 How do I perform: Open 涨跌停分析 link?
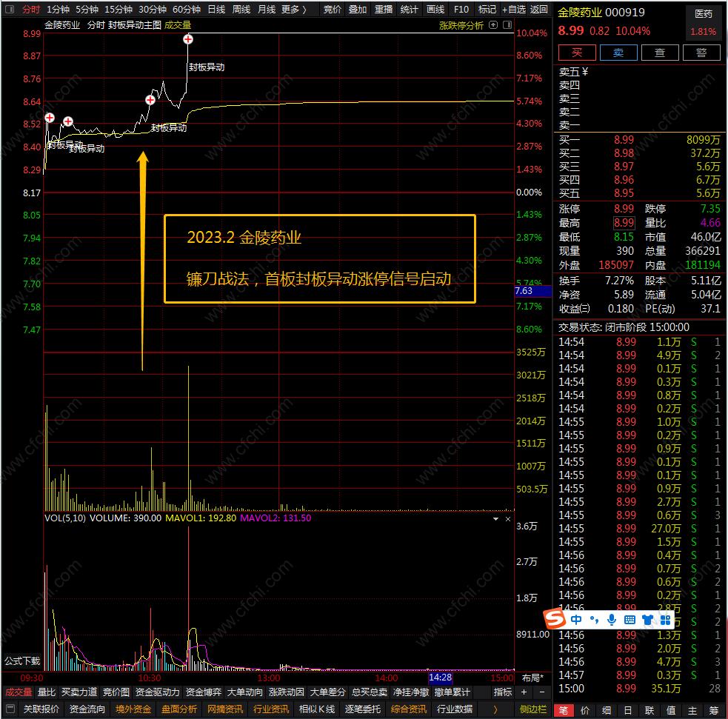pyautogui.click(x=461, y=25)
